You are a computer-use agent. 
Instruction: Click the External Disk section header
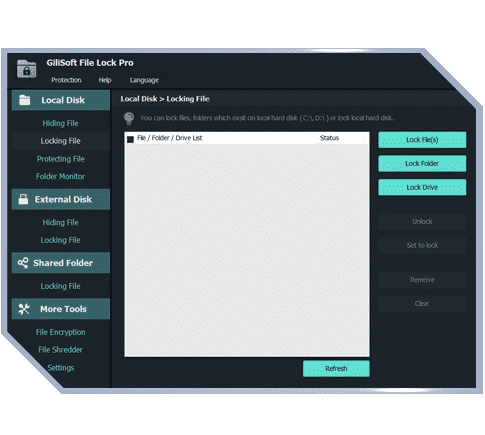(x=61, y=199)
